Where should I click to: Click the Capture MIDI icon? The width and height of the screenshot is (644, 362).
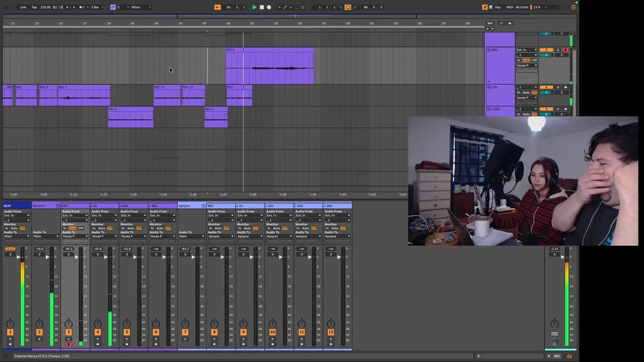pos(296,7)
